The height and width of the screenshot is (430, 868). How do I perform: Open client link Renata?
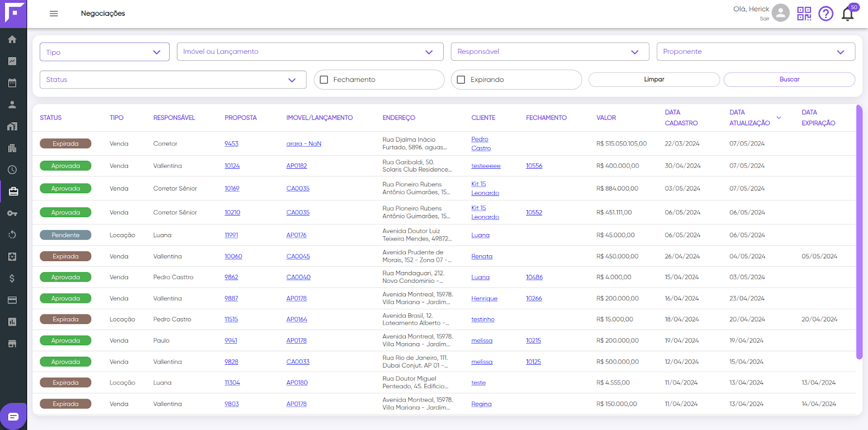482,256
